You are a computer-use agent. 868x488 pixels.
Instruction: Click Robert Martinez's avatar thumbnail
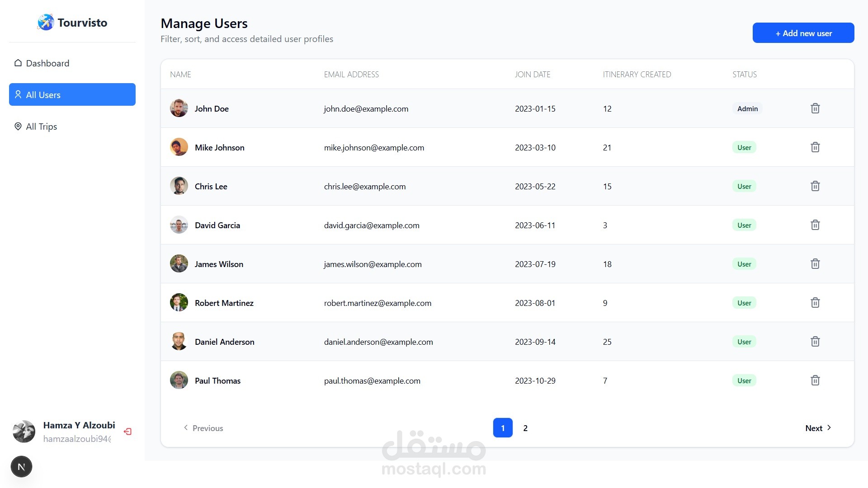(179, 303)
